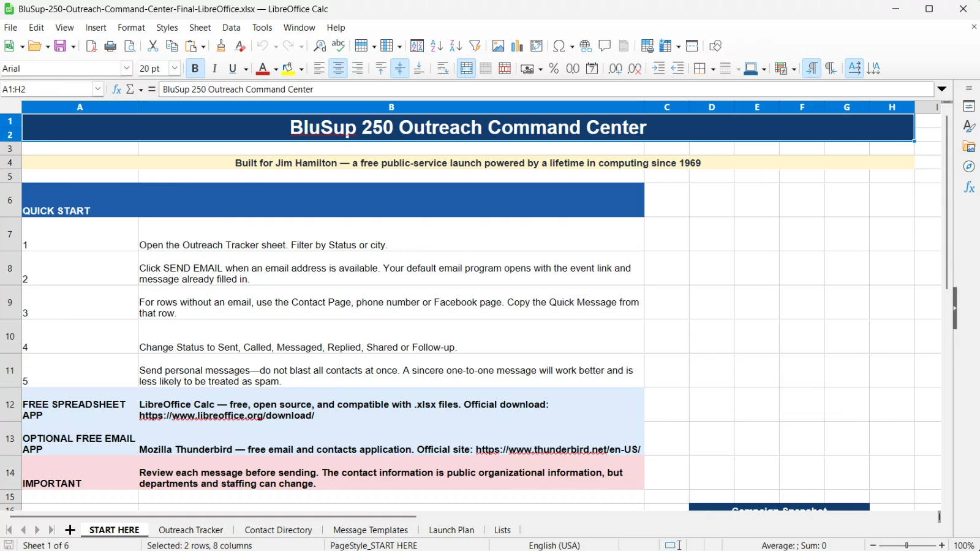Toggle Merge and Center Cells button
The width and height of the screenshot is (980, 551).
click(x=466, y=69)
